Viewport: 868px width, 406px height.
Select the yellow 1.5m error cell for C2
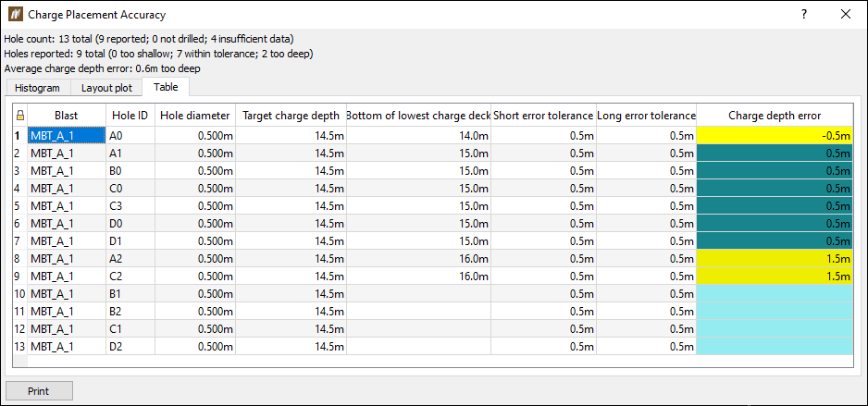(x=775, y=276)
